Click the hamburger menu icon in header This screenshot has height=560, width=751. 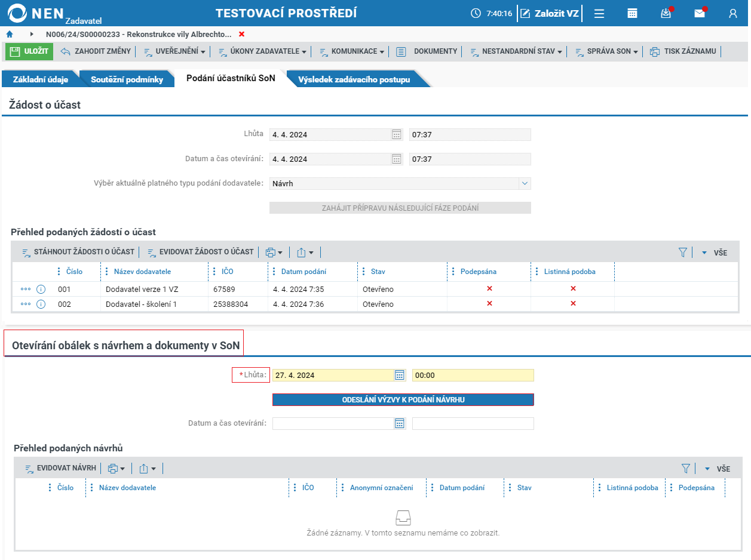click(x=599, y=13)
